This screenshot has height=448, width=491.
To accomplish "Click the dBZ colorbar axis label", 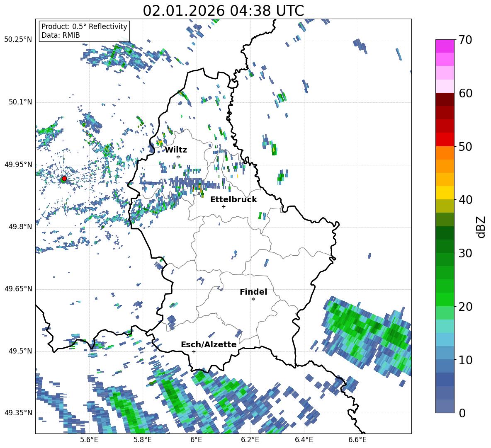I will pyautogui.click(x=481, y=227).
